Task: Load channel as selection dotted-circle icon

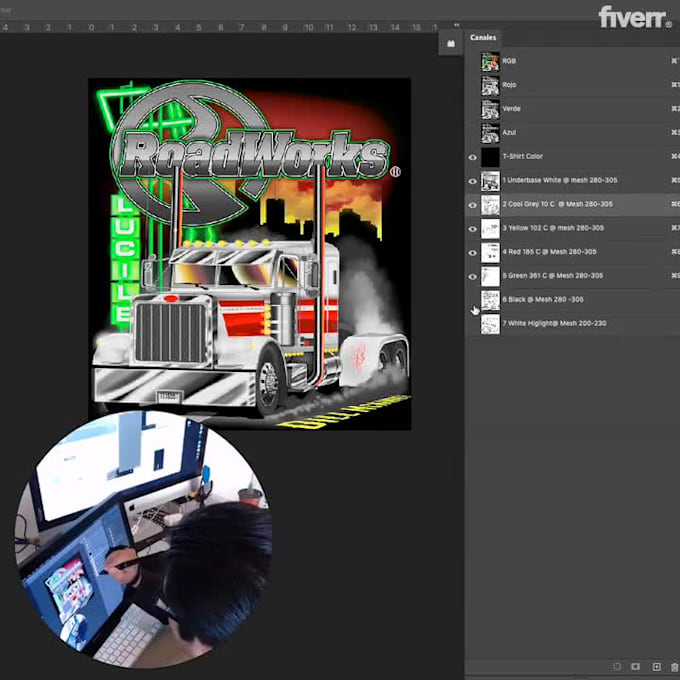Action: (617, 667)
